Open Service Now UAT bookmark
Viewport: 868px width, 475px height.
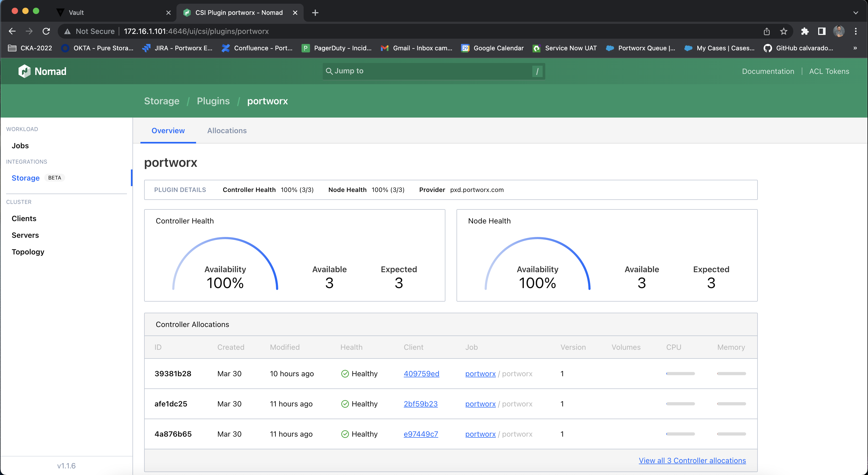pyautogui.click(x=565, y=48)
